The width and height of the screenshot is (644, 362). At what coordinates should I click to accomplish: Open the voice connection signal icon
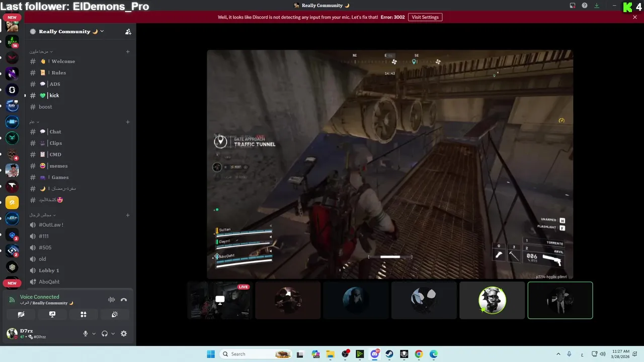(12, 300)
